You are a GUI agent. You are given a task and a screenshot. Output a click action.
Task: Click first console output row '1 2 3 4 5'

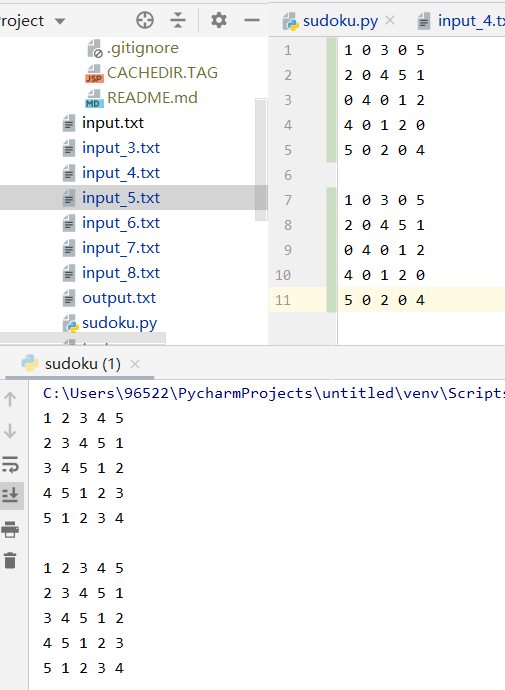click(83, 418)
